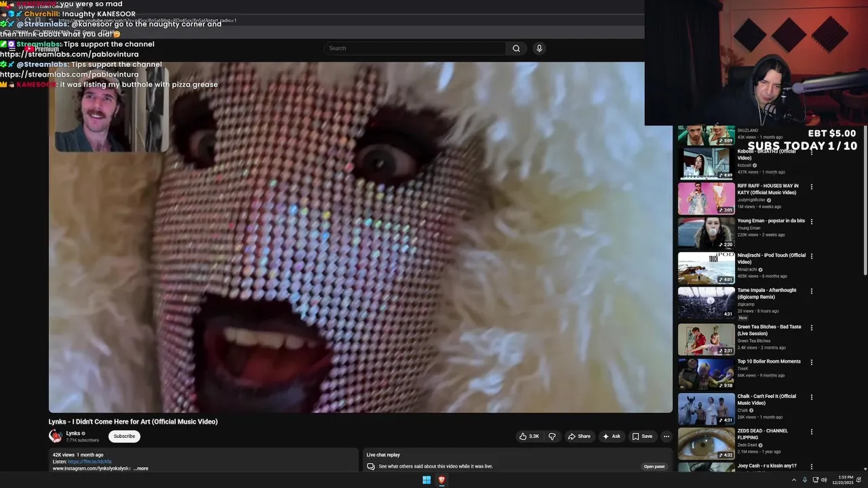Save the video to a playlist

[642, 436]
